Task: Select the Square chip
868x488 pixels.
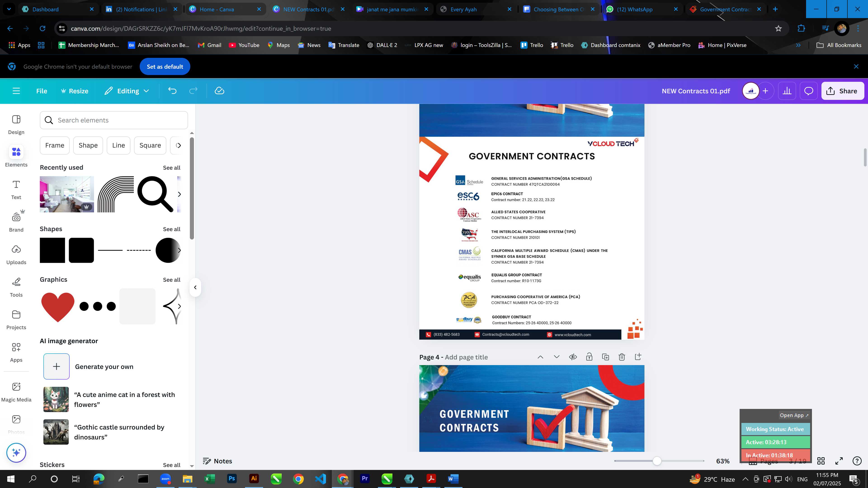Action: [x=150, y=145]
